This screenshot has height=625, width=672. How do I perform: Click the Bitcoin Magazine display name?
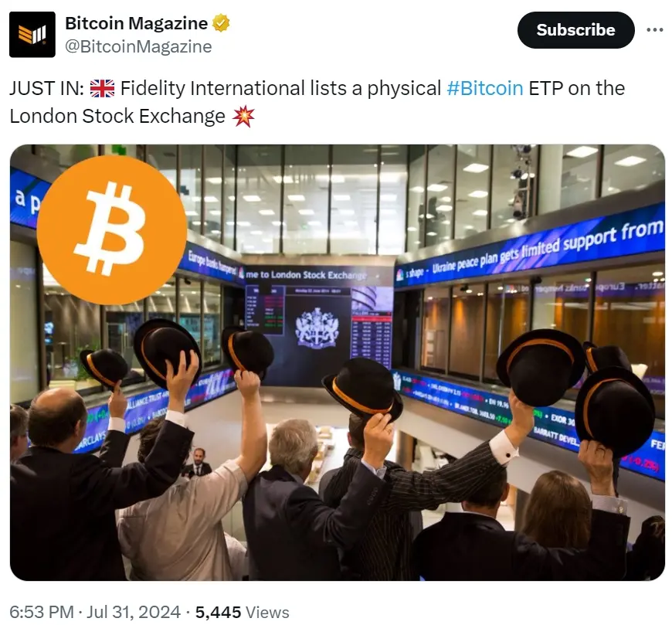coord(136,23)
